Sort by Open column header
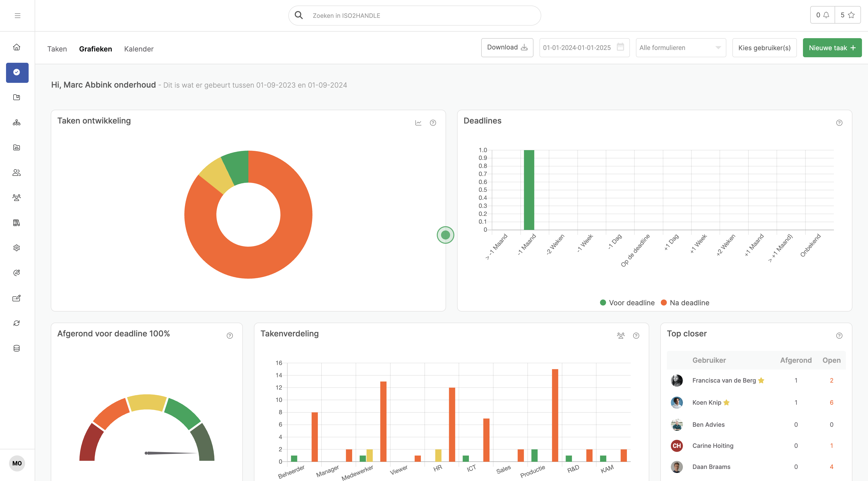868x481 pixels. pyautogui.click(x=831, y=360)
